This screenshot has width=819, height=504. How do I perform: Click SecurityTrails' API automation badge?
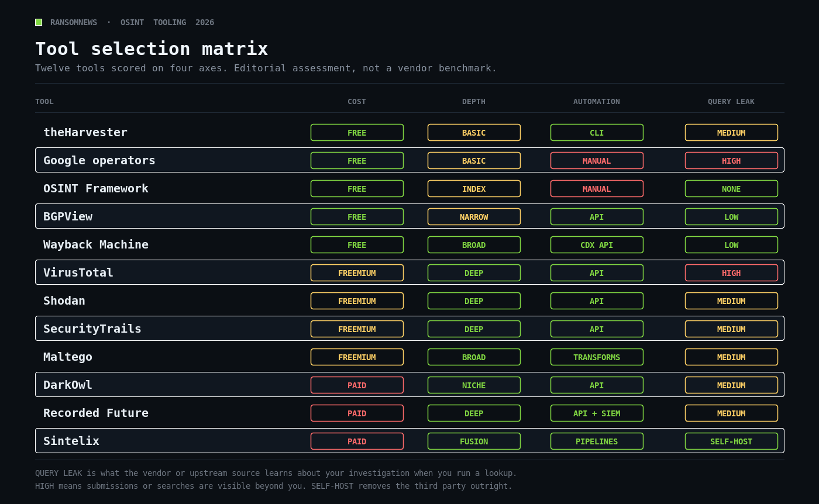[x=597, y=329]
